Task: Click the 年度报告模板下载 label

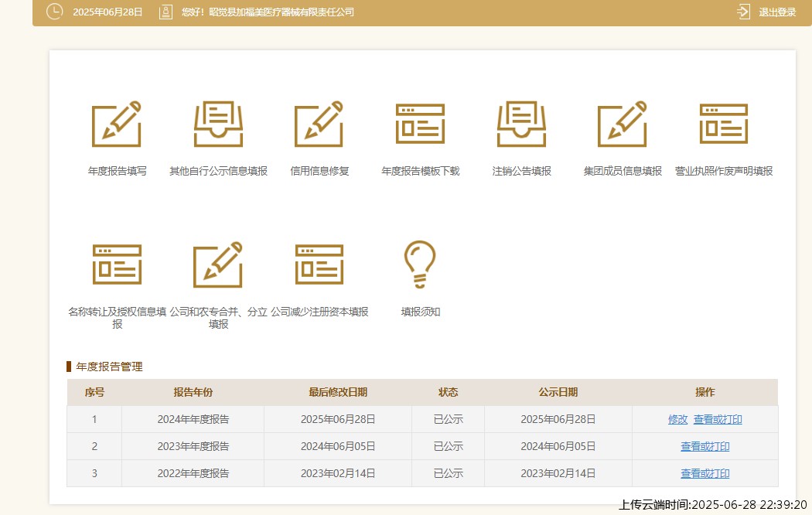Action: 420,171
